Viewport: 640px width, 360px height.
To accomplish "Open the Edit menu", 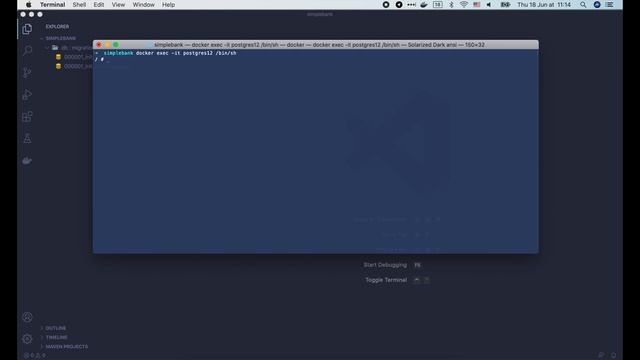I will 99,5.
